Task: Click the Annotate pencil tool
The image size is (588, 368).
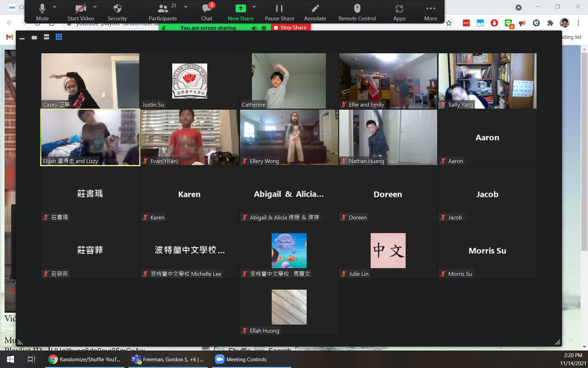Action: [315, 8]
